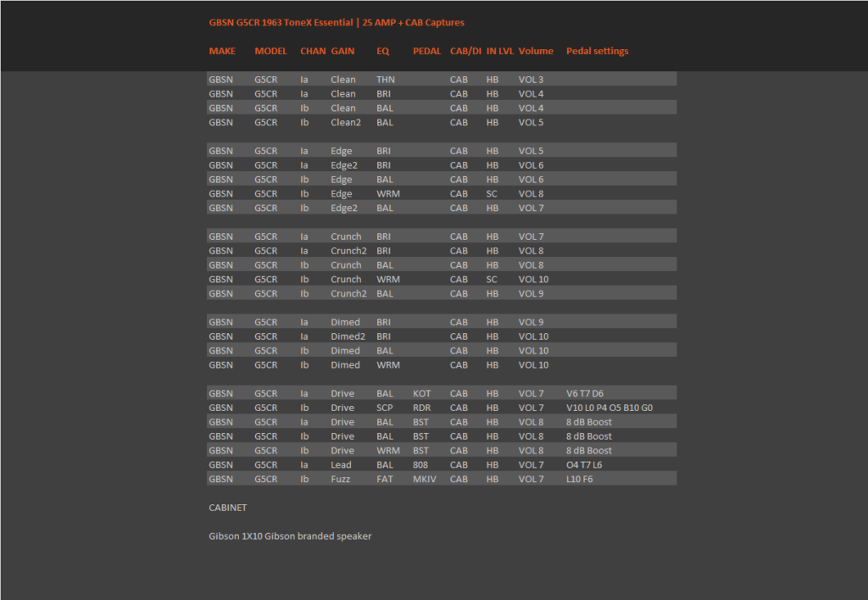868x600 pixels.
Task: Click the 808 pedal cell
Action: [x=420, y=465]
